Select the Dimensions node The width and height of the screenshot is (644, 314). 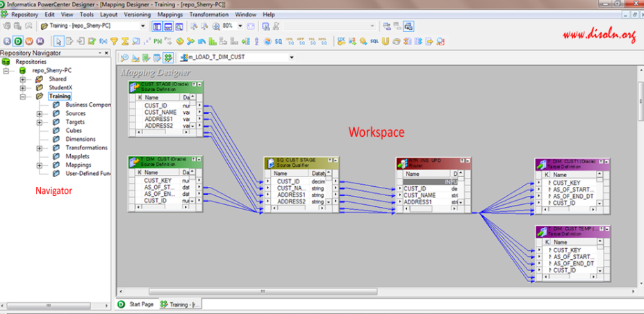click(x=81, y=139)
